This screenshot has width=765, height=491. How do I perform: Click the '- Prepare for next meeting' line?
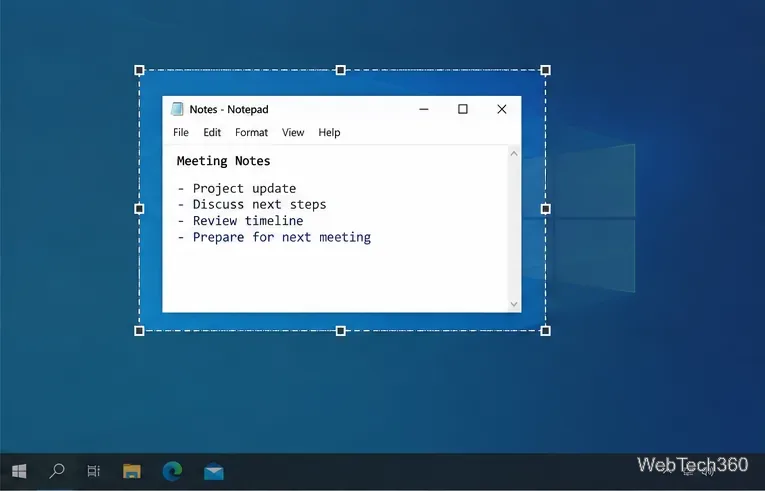[x=274, y=237]
